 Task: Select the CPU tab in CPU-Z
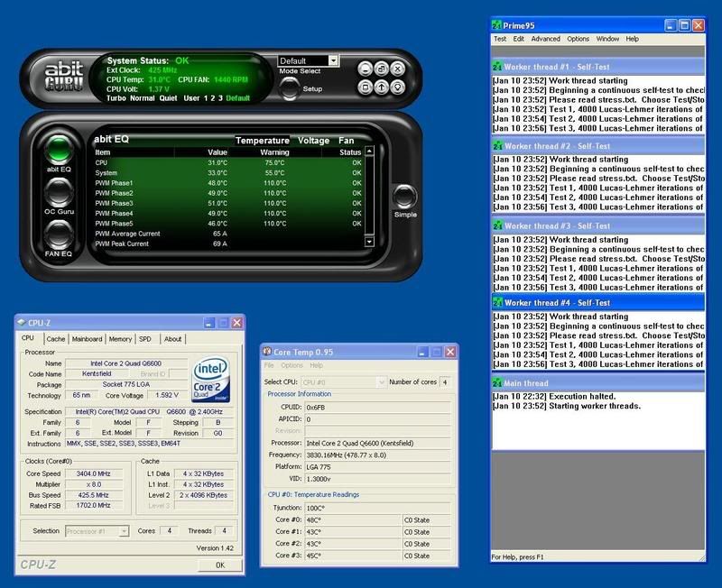(28, 338)
